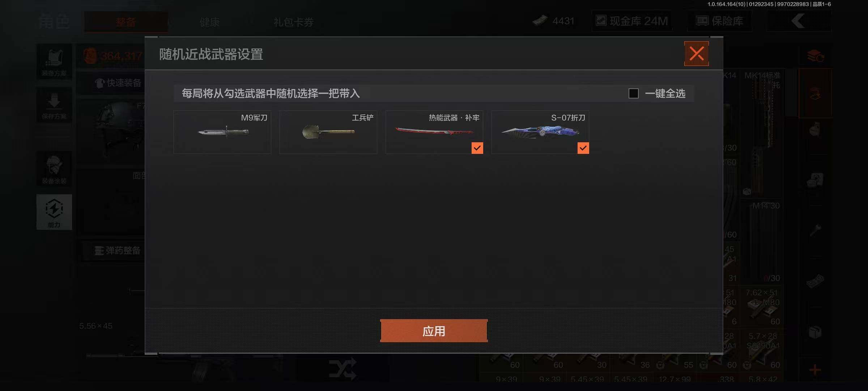This screenshot has width=868, height=391.
Task: Open the 能力 ability icon
Action: click(54, 212)
